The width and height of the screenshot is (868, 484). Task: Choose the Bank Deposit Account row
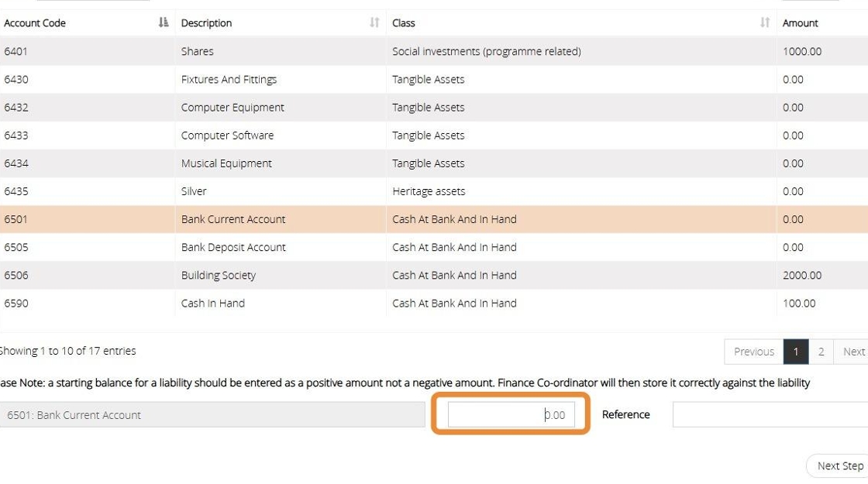[x=232, y=248]
